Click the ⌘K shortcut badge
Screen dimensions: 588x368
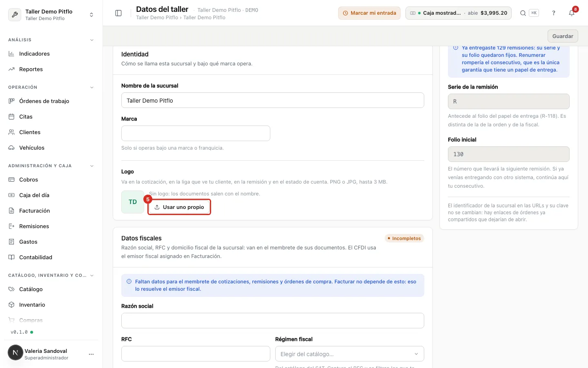(x=534, y=13)
